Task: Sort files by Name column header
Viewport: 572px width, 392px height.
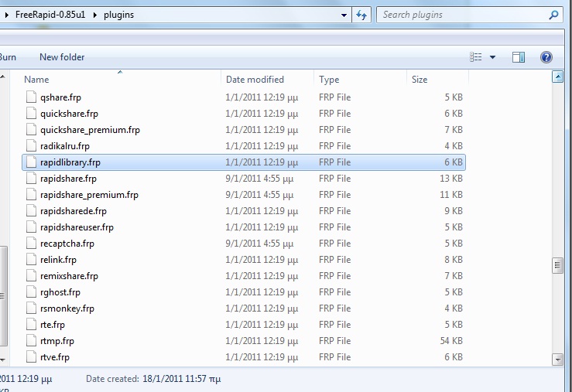Action: point(36,80)
